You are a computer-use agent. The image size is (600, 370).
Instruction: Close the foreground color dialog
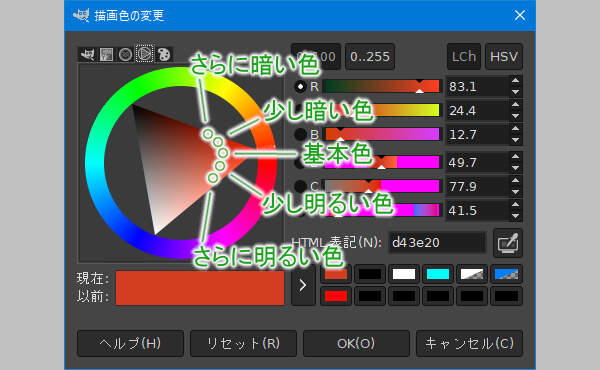pyautogui.click(x=519, y=15)
